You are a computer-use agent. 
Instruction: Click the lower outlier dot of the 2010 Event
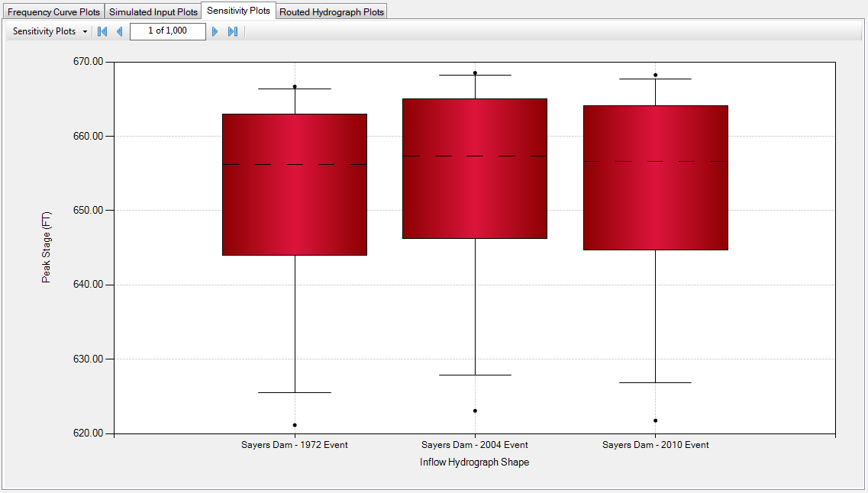click(x=655, y=420)
